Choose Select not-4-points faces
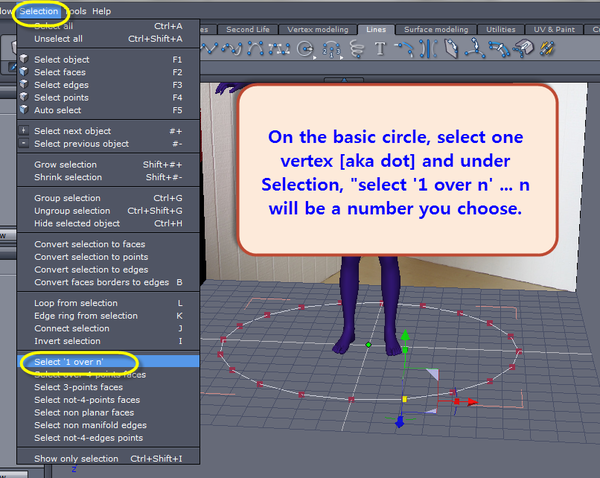600x478 pixels. coord(108,400)
